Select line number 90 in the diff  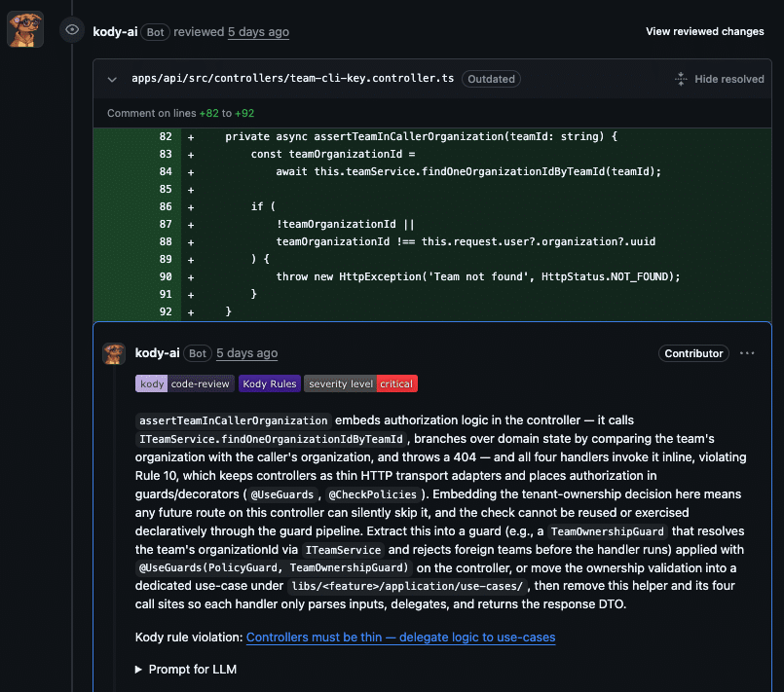pos(166,276)
